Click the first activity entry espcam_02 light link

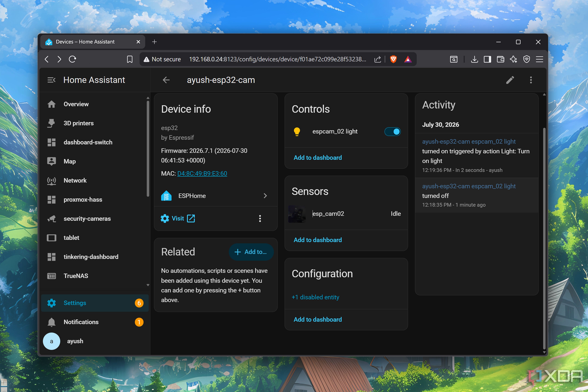469,142
